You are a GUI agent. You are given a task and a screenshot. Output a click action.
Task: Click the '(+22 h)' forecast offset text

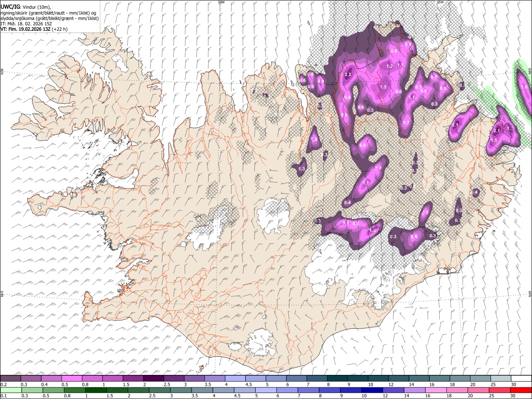[x=60, y=29]
